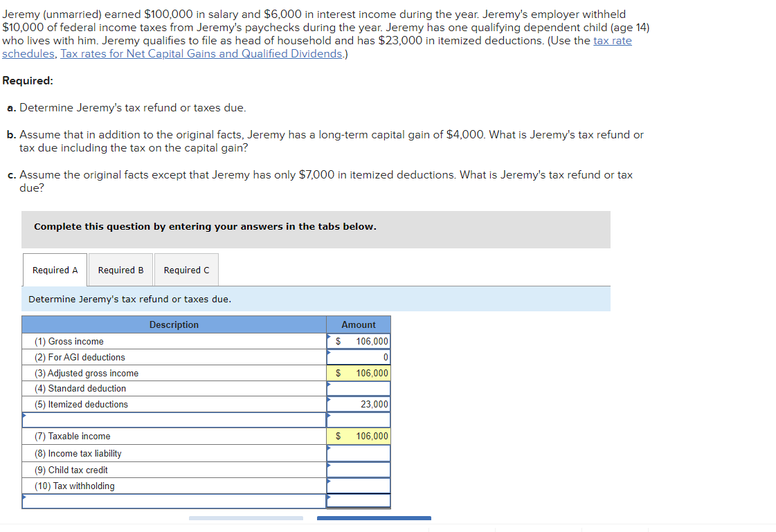Select the Description column header

(x=174, y=325)
